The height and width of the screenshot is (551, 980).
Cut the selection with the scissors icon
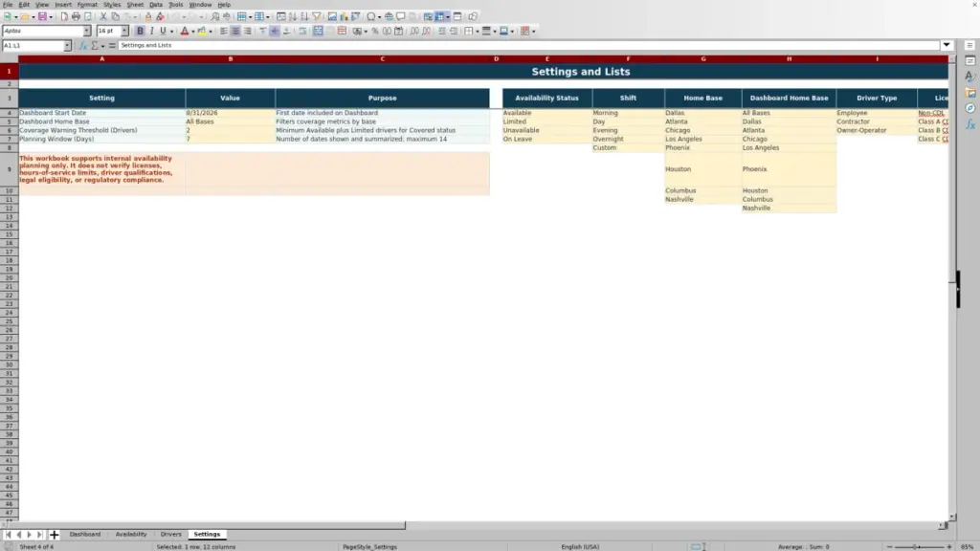[103, 17]
